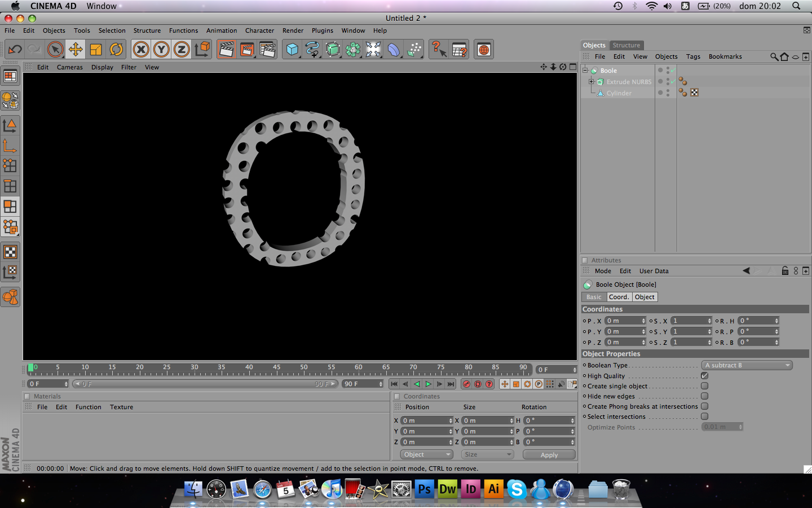Switch to the Structure tab
812x508 pixels.
626,45
